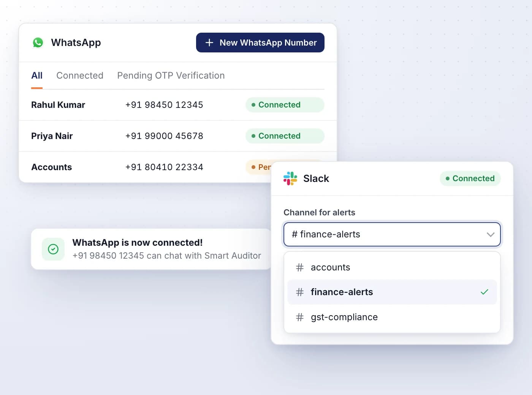Screen dimensions: 532x395
Task: Click Rahul Kumar's Connected status badge
Action: [x=285, y=105]
